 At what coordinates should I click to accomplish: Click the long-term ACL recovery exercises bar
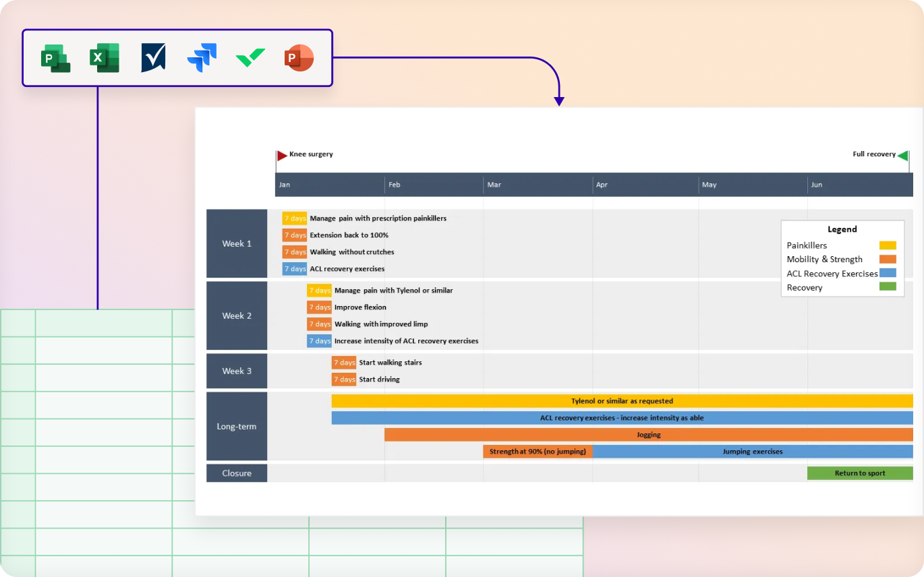623,418
